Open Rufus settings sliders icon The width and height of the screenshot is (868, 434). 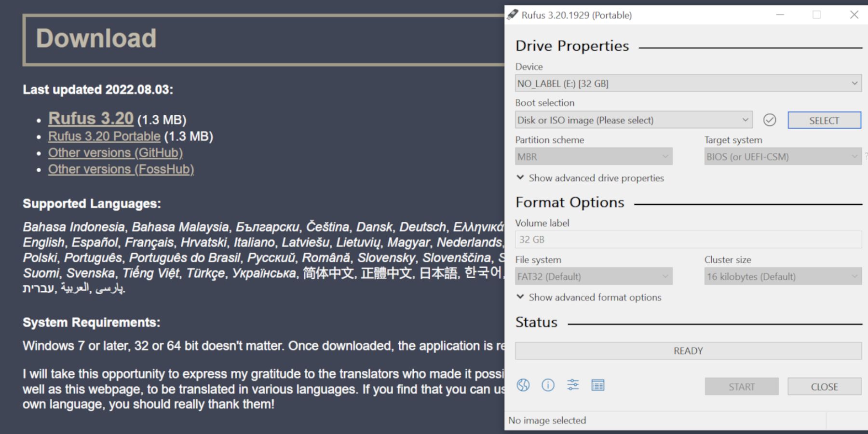tap(573, 385)
